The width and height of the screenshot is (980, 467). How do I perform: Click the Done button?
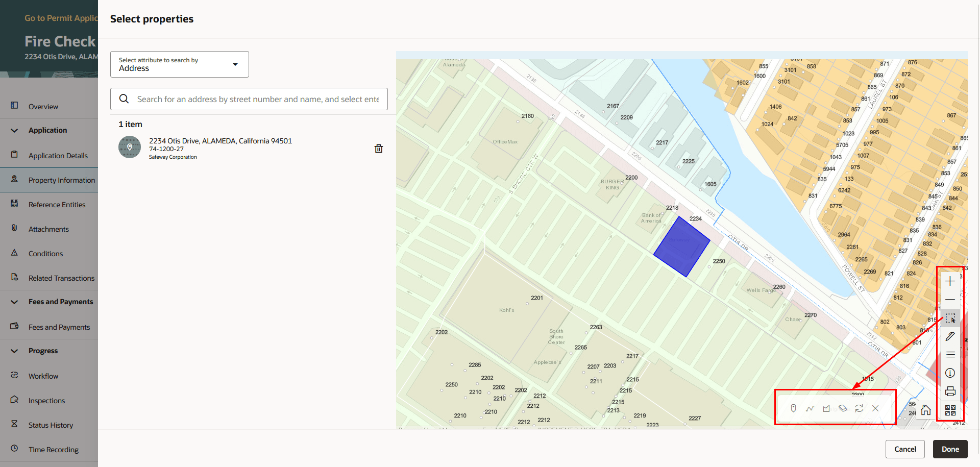(950, 449)
